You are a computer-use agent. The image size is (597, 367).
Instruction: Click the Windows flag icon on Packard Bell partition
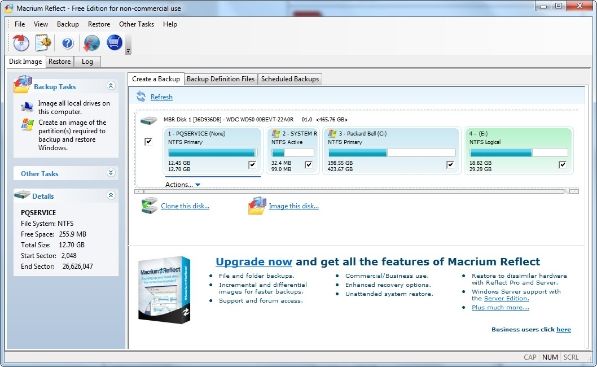click(332, 133)
